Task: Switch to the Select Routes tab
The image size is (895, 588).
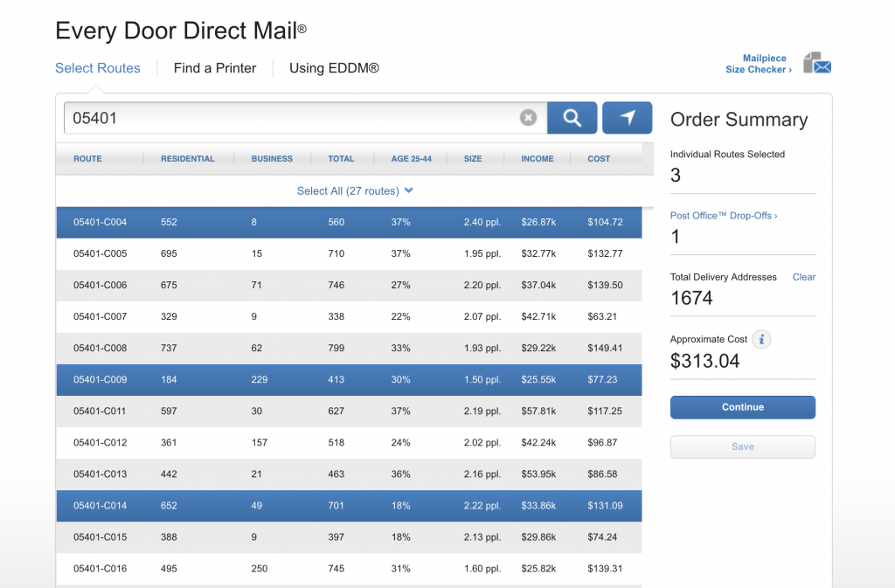Action: (98, 68)
